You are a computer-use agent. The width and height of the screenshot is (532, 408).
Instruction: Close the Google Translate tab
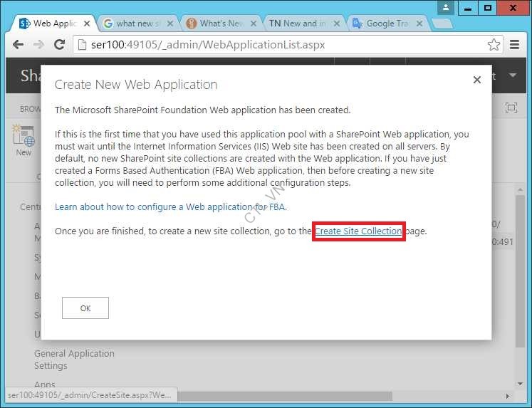418,23
